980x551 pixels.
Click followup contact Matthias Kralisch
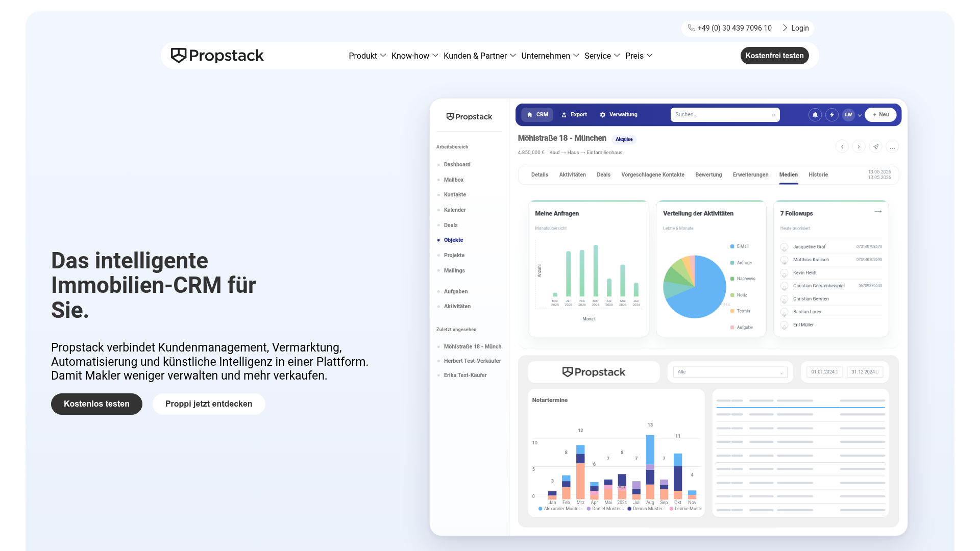coord(811,260)
